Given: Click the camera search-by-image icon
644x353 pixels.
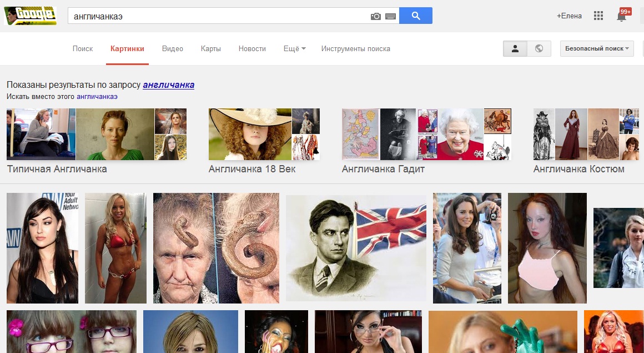Looking at the screenshot, I should coord(376,17).
